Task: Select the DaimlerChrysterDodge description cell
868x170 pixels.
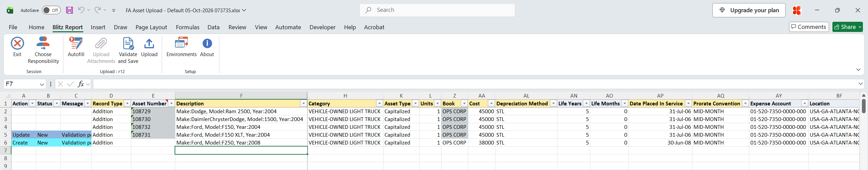Action: tap(241, 119)
